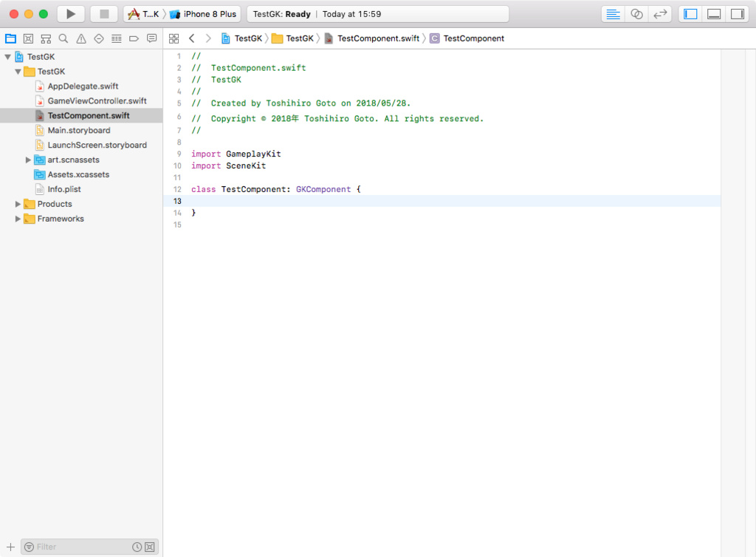Show the Project navigator
This screenshot has height=557, width=756.
coord(10,38)
